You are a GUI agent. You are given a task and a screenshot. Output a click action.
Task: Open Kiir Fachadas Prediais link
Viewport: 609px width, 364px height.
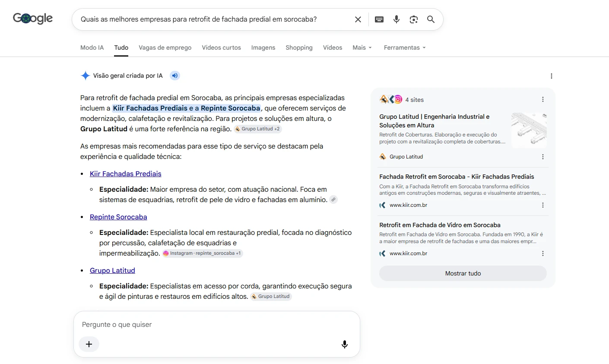click(126, 174)
